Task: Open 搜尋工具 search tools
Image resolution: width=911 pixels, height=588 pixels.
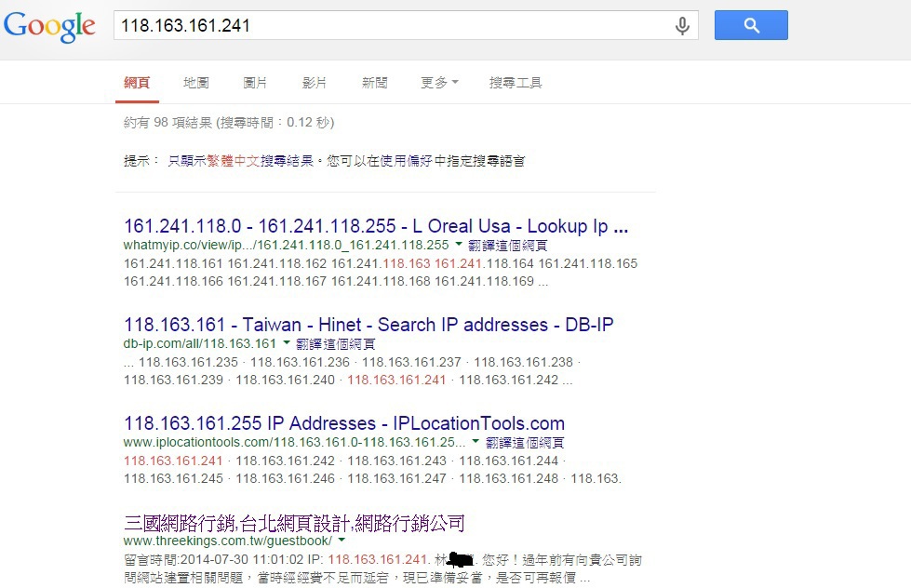Action: tap(516, 83)
